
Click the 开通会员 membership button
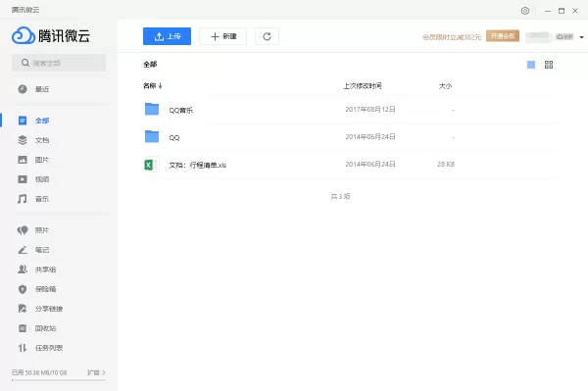click(503, 36)
